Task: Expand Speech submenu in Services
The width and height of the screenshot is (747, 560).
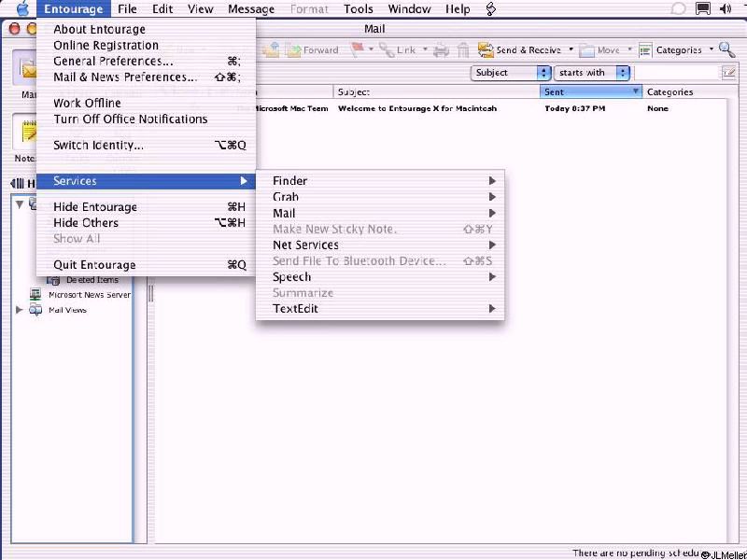Action: click(x=380, y=277)
